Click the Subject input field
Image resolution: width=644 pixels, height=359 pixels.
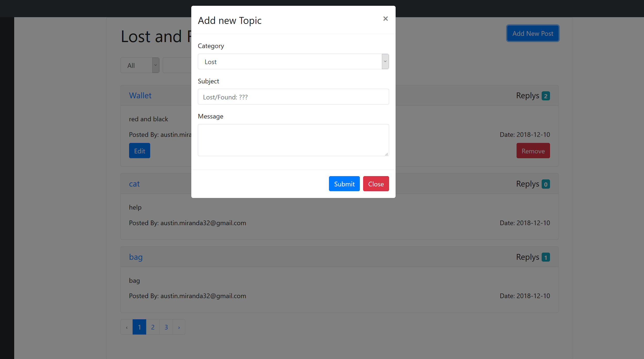[293, 97]
